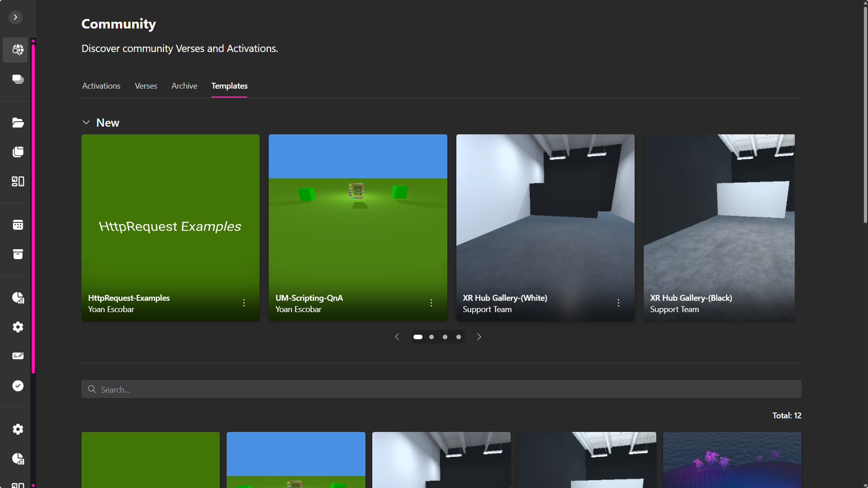Expand the collapsed sidebar with the arrow button
This screenshot has height=488, width=868.
pyautogui.click(x=15, y=17)
